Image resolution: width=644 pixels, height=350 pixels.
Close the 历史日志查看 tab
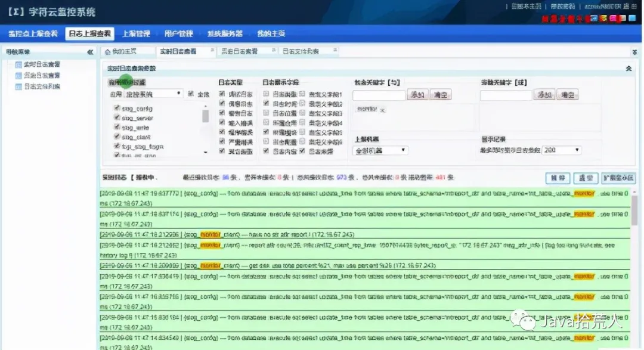pyautogui.click(x=274, y=50)
